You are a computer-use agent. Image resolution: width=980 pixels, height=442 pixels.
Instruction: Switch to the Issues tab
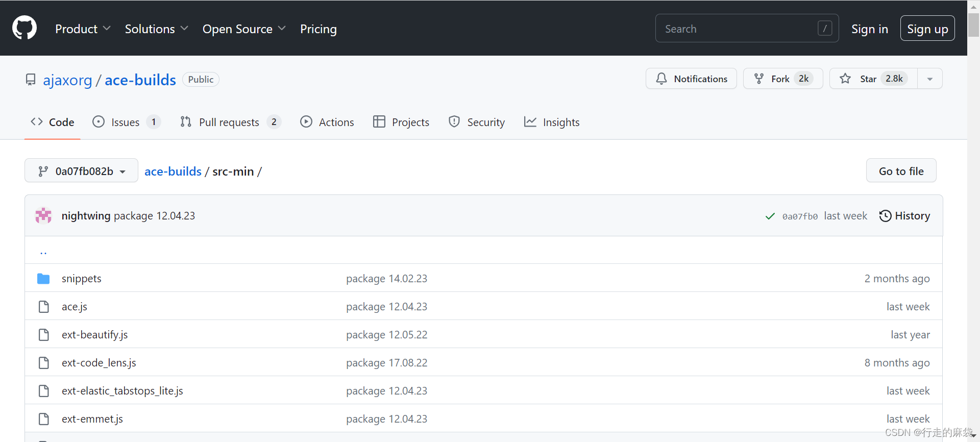127,122
